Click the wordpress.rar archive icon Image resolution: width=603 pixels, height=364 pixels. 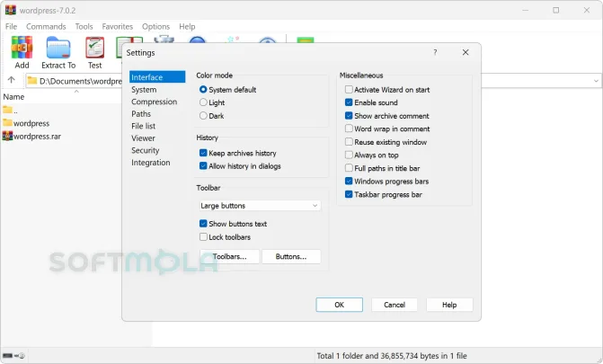7,136
